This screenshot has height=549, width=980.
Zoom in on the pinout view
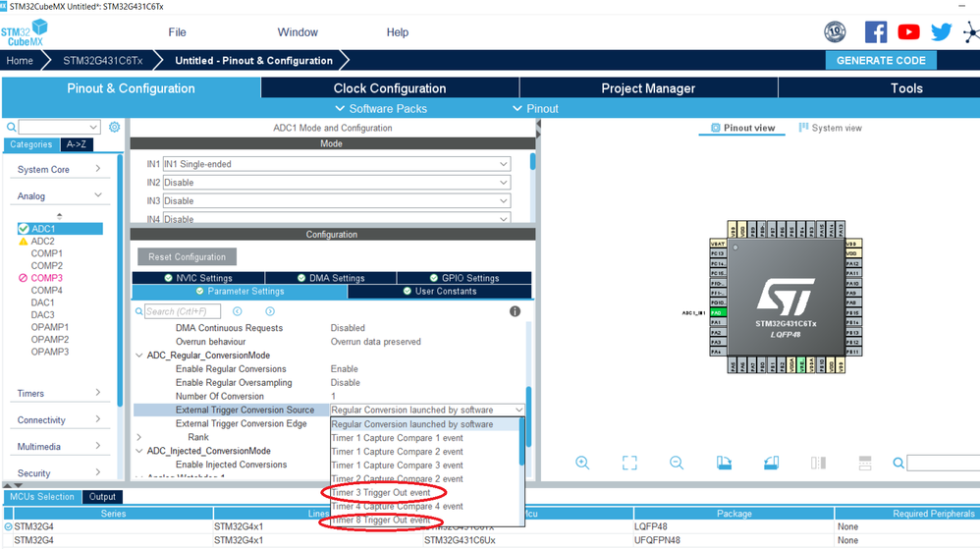582,463
